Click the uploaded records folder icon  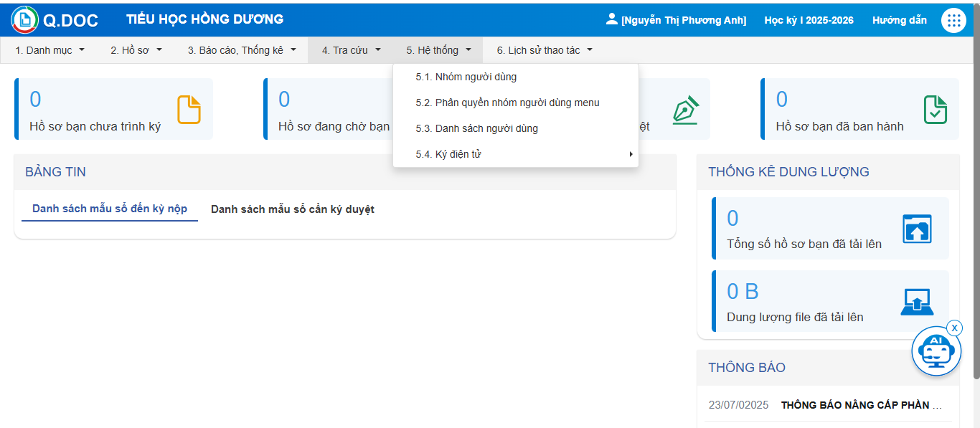tap(916, 229)
